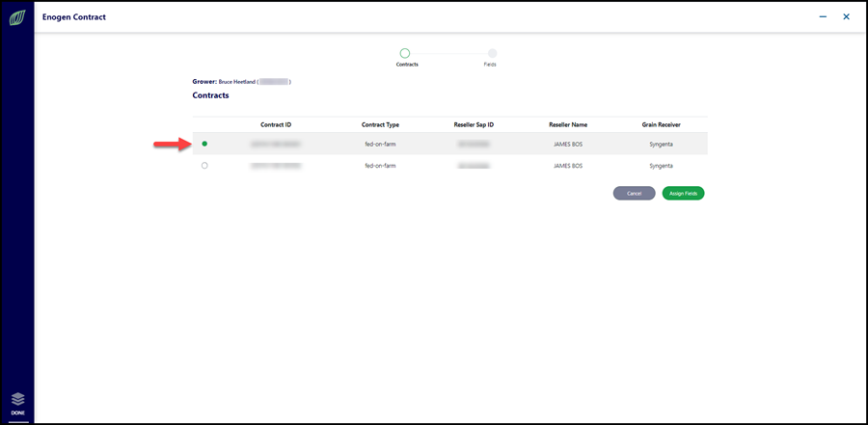Click the grower name Bruce Heetland
The image size is (868, 425).
[x=236, y=82]
